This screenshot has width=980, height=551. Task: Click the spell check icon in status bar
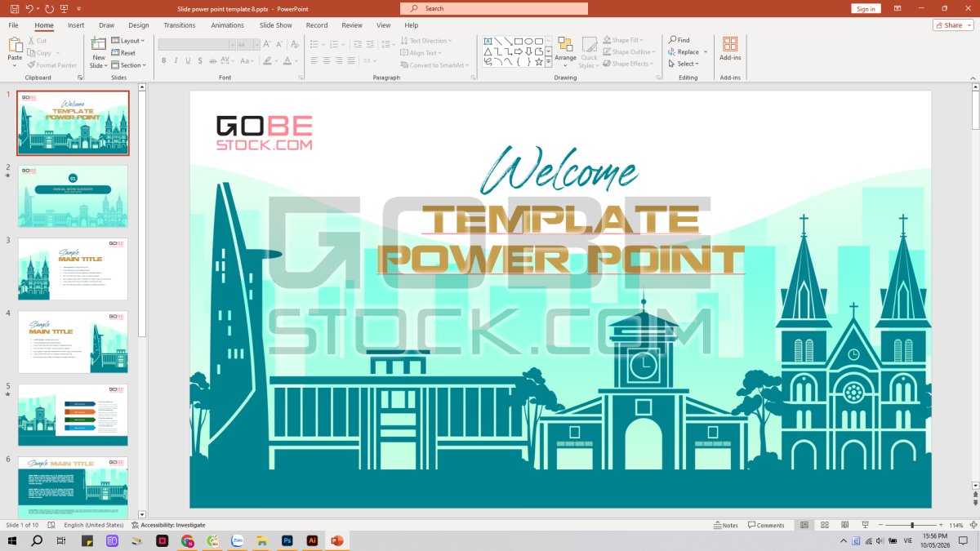[x=51, y=525]
